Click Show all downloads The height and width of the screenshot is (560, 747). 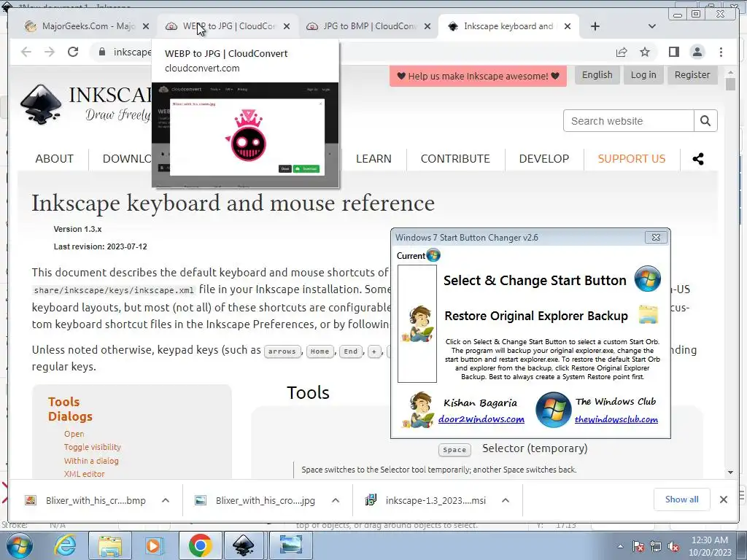pyautogui.click(x=682, y=499)
